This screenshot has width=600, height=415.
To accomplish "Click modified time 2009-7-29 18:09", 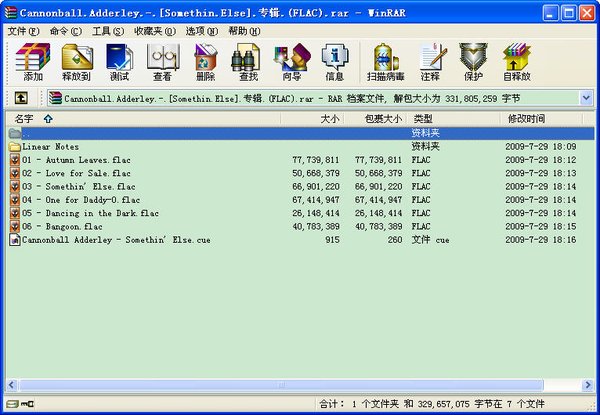I will pyautogui.click(x=540, y=146).
